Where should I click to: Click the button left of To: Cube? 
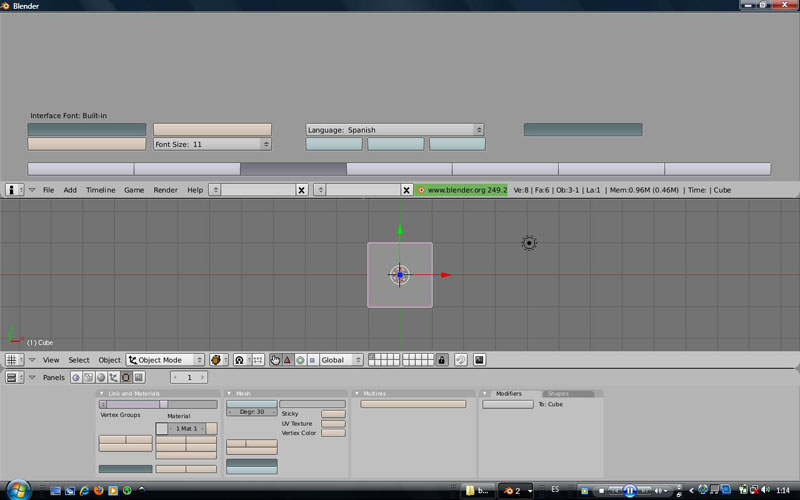(508, 404)
